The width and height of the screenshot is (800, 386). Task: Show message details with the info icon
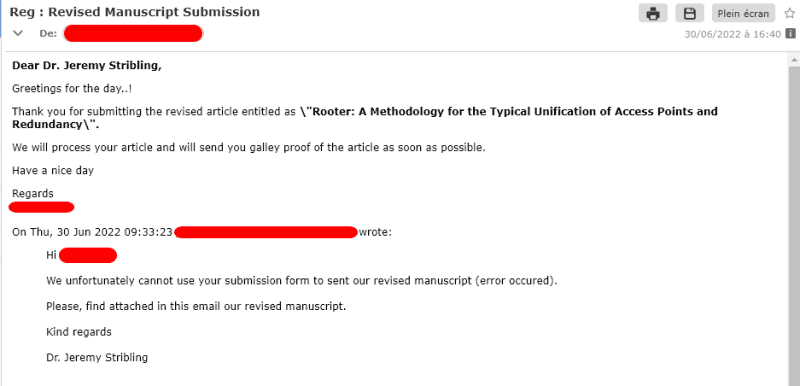(x=790, y=34)
